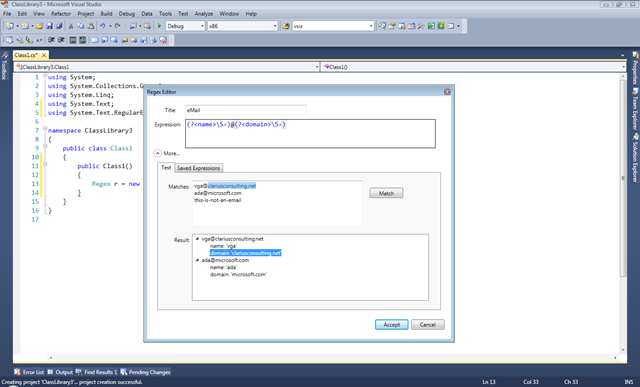Collapse the vga@clariusconsulting.net result node

(197, 239)
